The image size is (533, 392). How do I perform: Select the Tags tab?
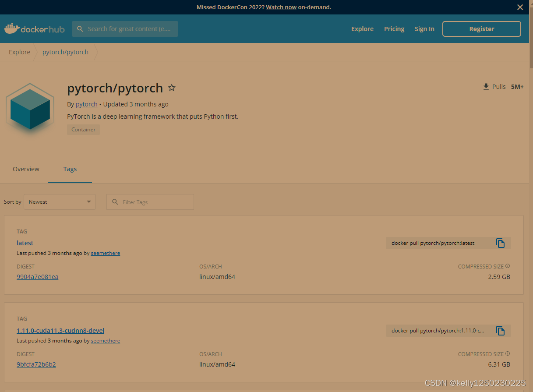pyautogui.click(x=70, y=169)
